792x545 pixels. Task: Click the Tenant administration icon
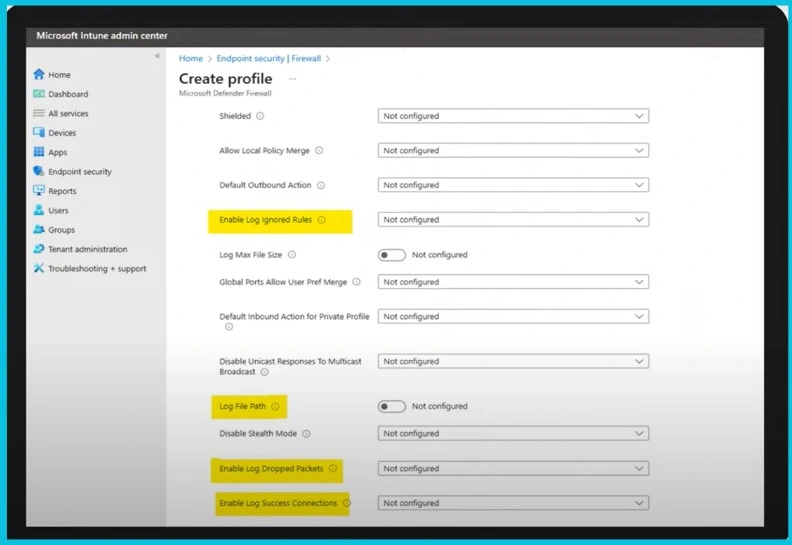pos(39,249)
